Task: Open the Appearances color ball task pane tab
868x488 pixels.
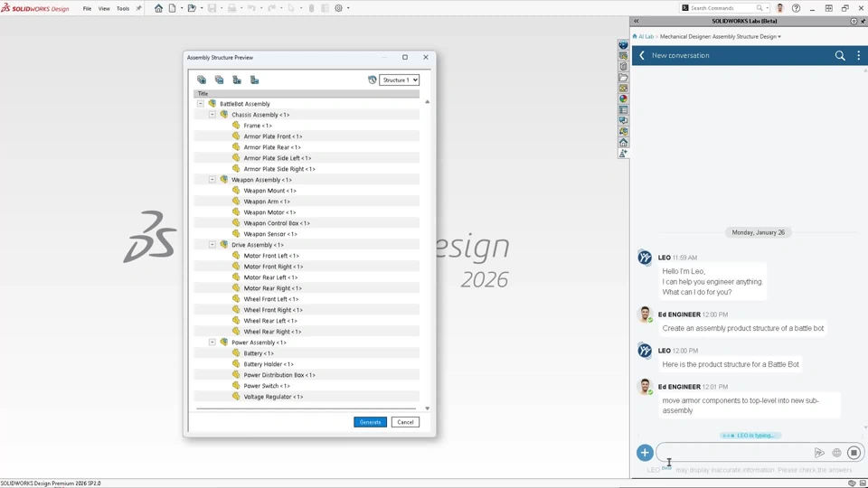Action: click(x=623, y=99)
